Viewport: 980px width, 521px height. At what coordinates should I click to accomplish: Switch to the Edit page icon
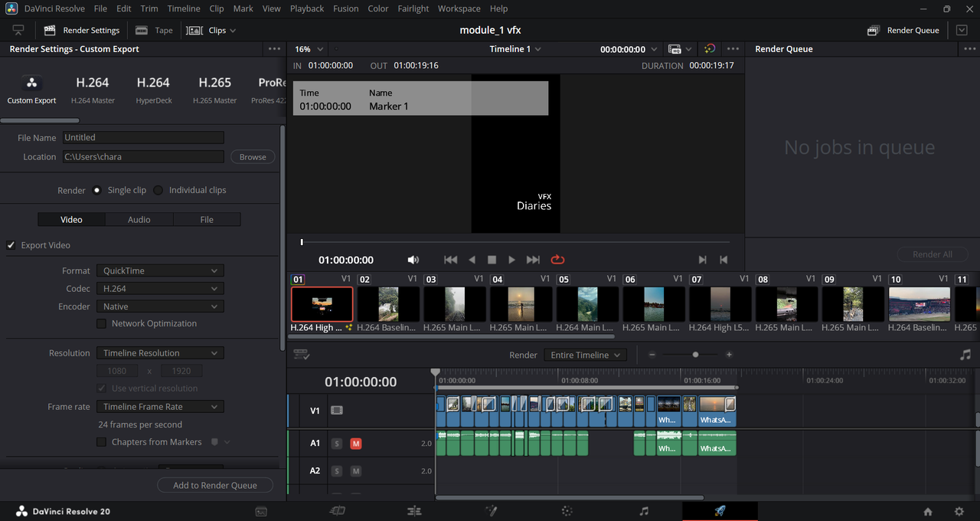pyautogui.click(x=414, y=511)
